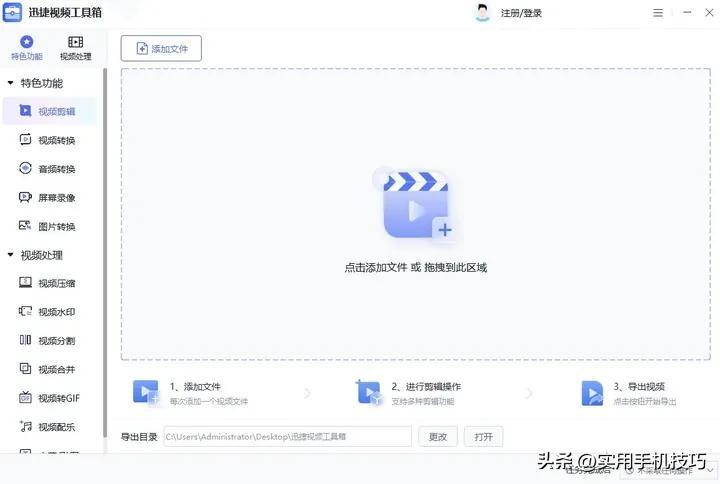Click the 视频转换 label in sidebar
The width and height of the screenshot is (720, 484).
[x=56, y=141]
